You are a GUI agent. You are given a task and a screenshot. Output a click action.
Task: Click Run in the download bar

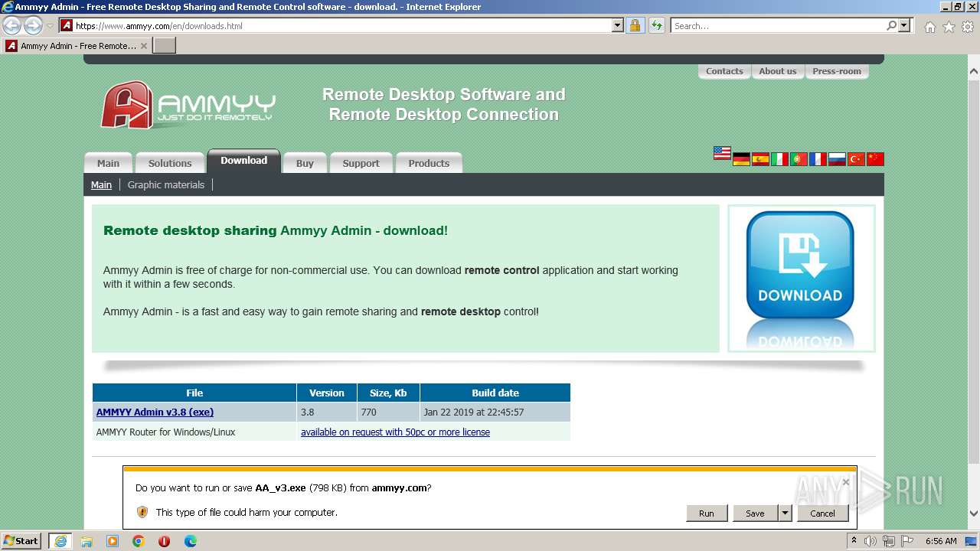click(x=707, y=514)
